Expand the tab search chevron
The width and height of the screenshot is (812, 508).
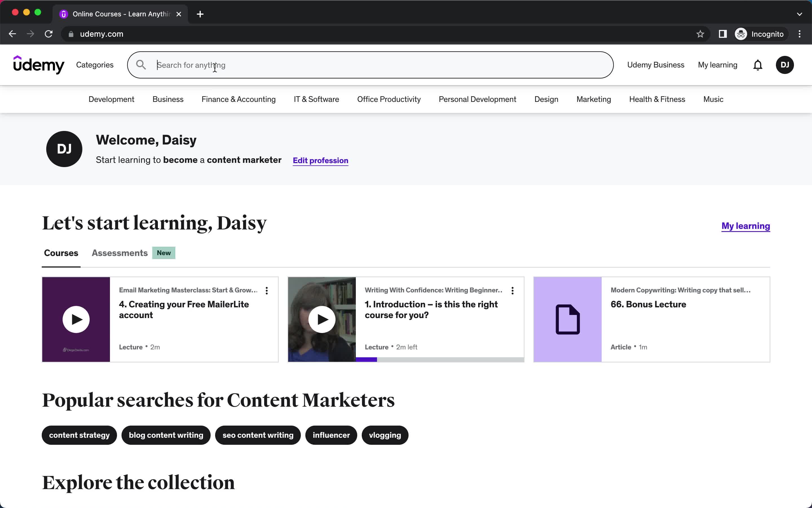click(x=799, y=14)
